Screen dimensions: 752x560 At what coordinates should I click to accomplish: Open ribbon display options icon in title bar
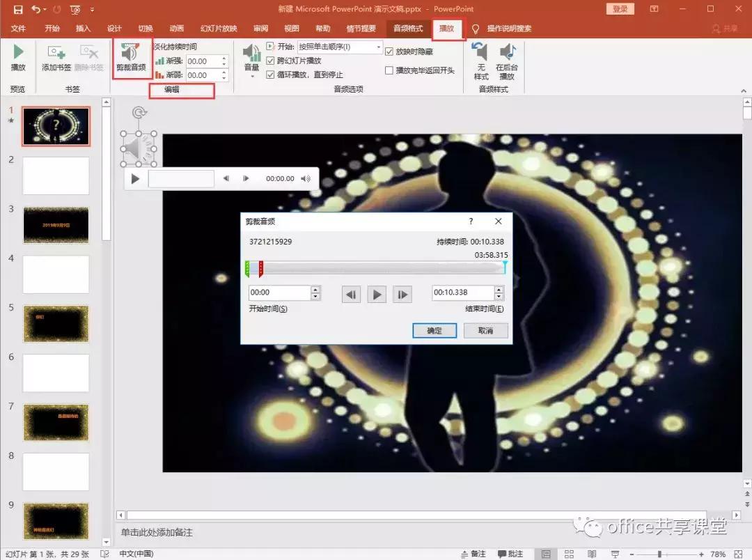click(x=654, y=8)
